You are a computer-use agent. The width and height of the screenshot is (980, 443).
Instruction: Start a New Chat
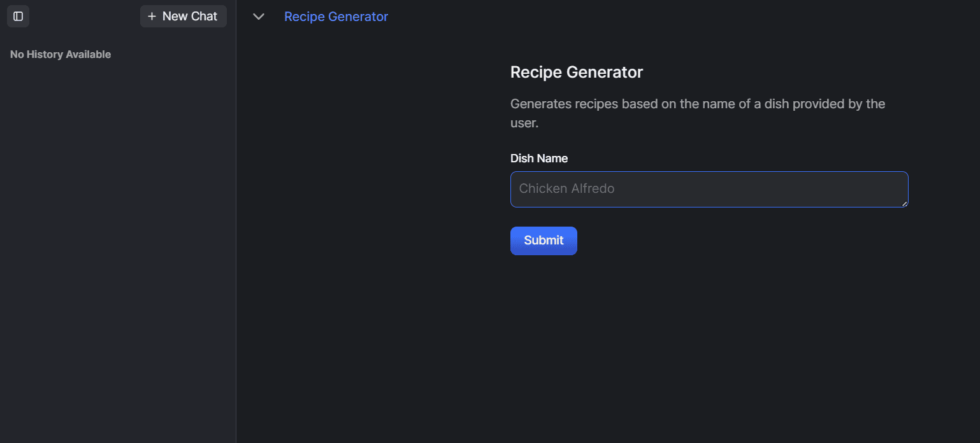tap(183, 16)
